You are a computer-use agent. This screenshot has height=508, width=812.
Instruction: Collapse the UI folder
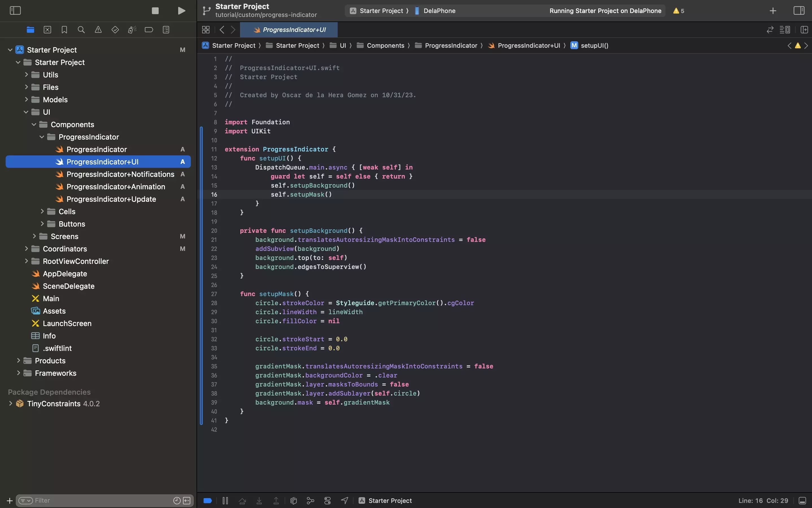[x=26, y=112]
